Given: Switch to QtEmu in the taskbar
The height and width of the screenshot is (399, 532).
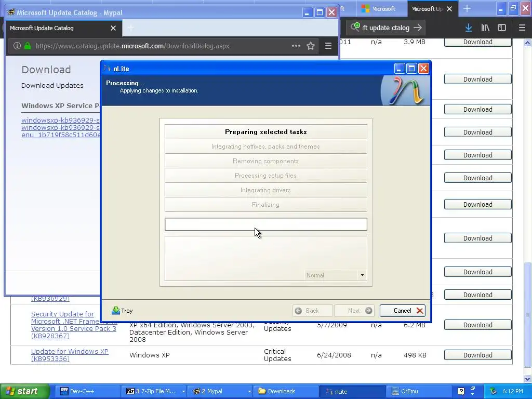Looking at the screenshot, I should point(418,391).
